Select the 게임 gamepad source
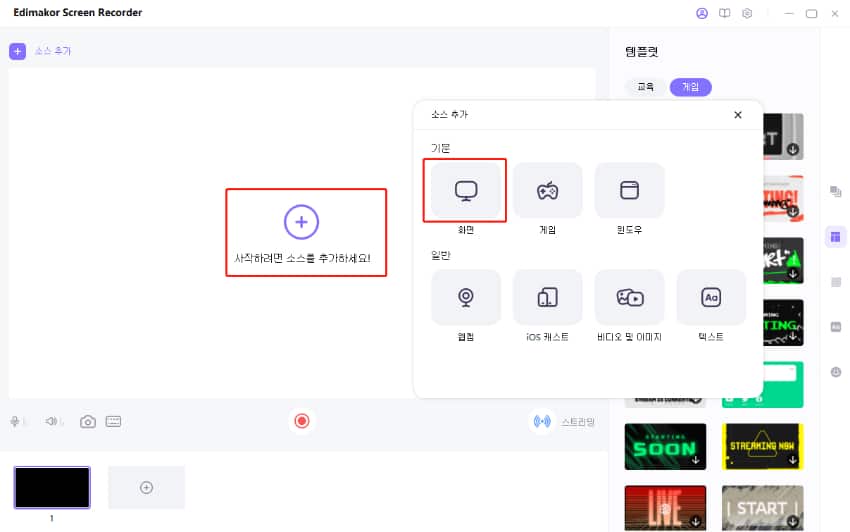This screenshot has height=532, width=850. click(548, 191)
